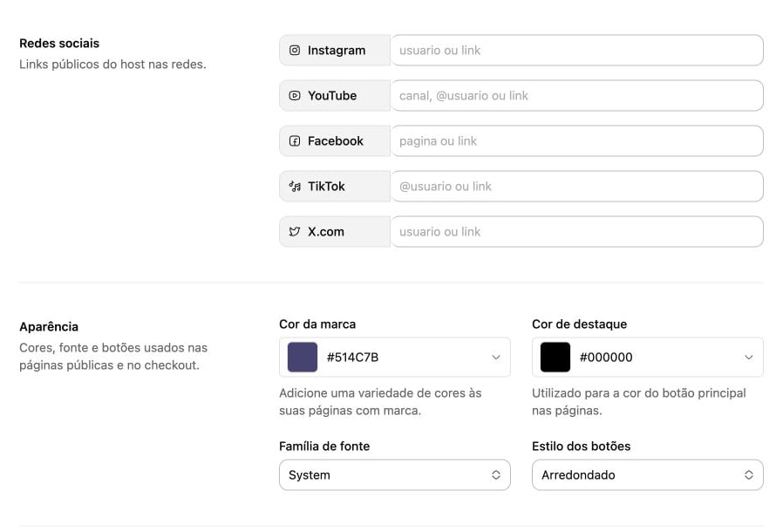This screenshot has width=776, height=532.
Task: Click the Instagram logo icon
Action: (x=295, y=50)
